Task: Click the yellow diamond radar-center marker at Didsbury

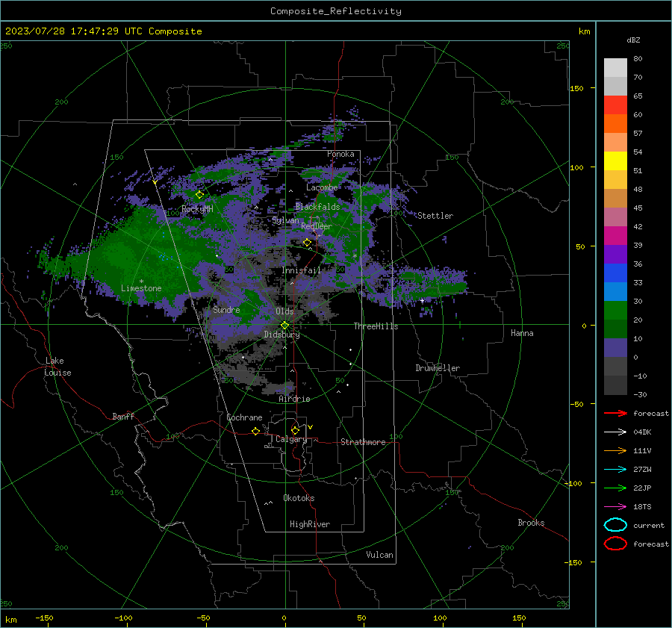Action: click(284, 326)
